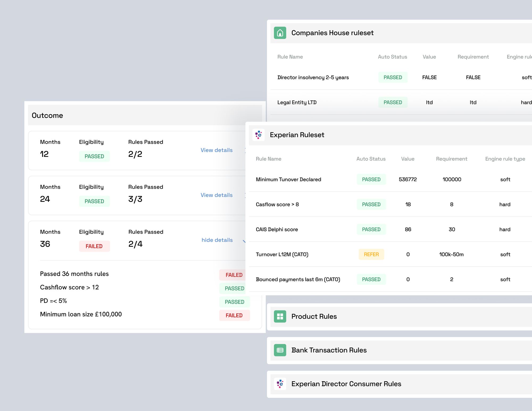Click the Product Rules grid icon
This screenshot has height=411, width=532.
pos(280,316)
